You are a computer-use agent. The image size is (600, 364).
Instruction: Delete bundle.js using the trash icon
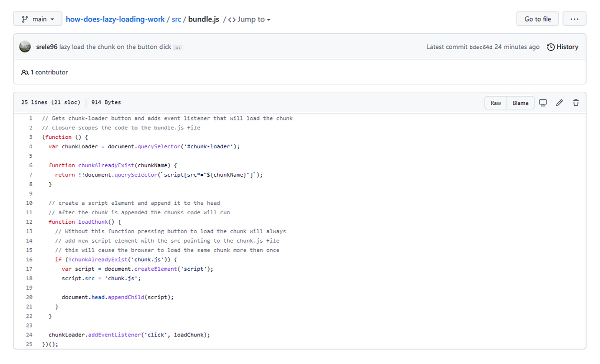[x=575, y=102]
